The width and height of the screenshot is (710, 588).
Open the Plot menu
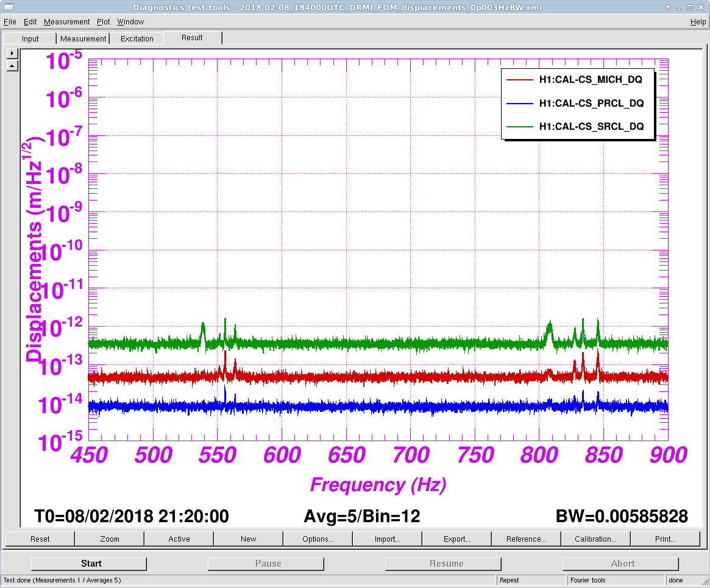pos(104,22)
